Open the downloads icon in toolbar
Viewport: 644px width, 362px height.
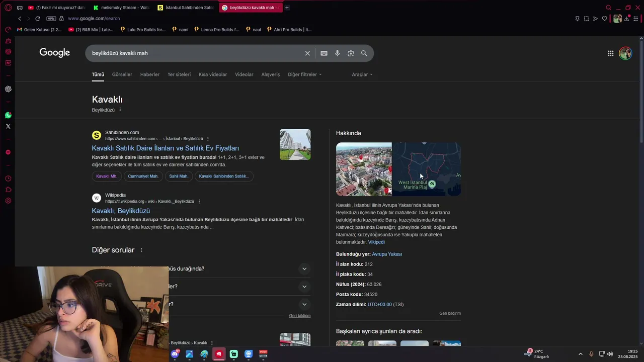pos(627,19)
